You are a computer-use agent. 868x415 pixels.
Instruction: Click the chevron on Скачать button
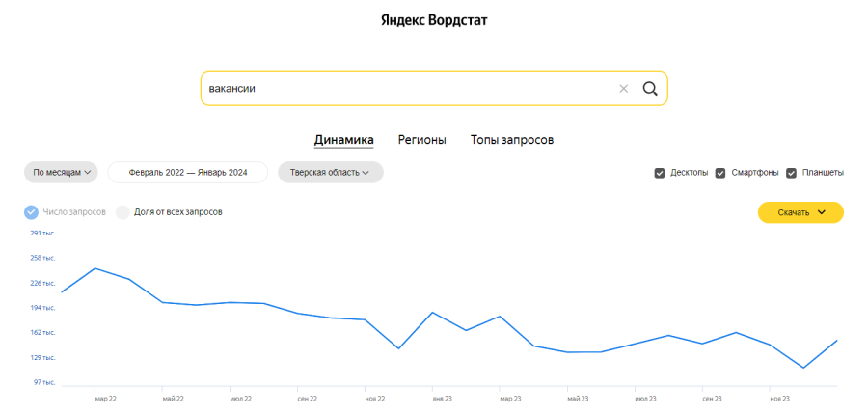822,212
